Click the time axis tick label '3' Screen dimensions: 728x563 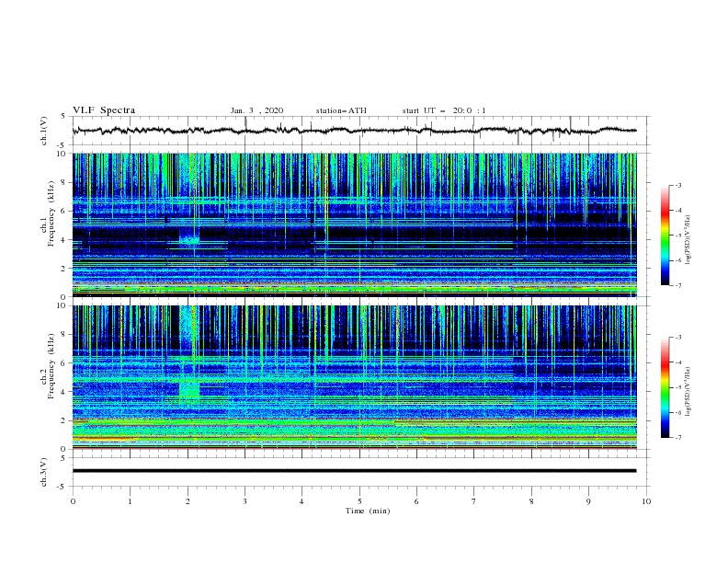[x=245, y=501]
